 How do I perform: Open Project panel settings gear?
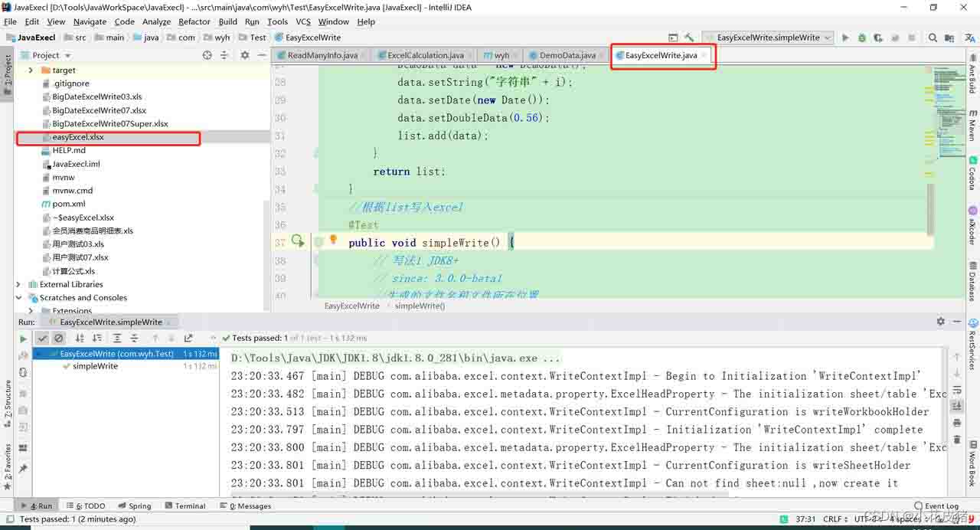coord(245,55)
